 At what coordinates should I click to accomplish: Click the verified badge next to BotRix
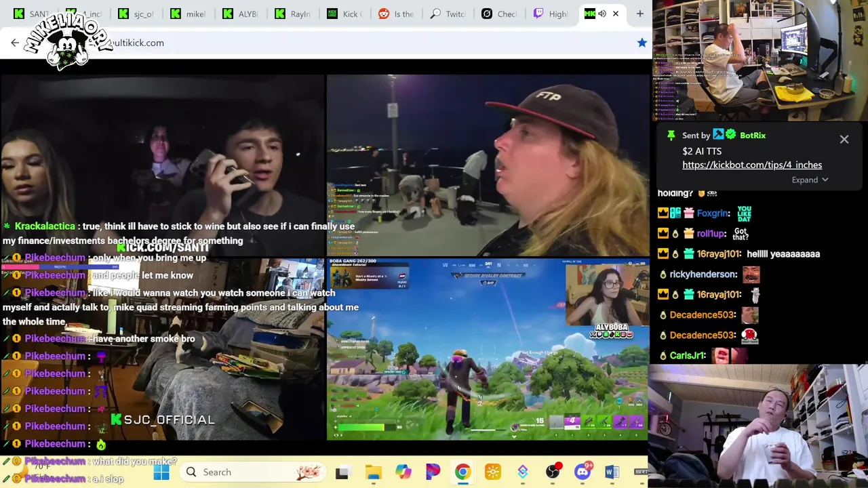click(x=730, y=135)
